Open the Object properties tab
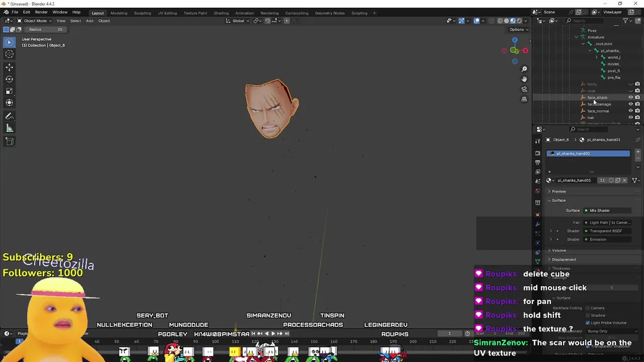Image resolution: width=644 pixels, height=362 pixels. [x=537, y=215]
